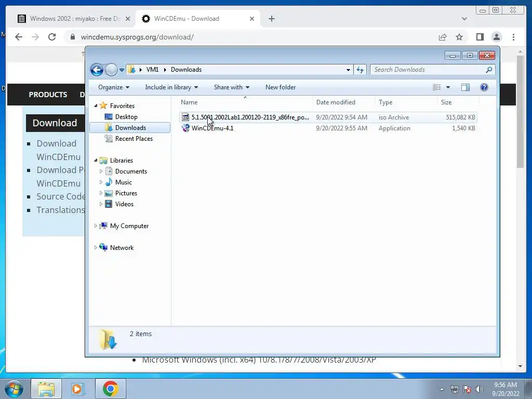
Task: Click VM1 in the address breadcrumb
Action: coord(152,70)
